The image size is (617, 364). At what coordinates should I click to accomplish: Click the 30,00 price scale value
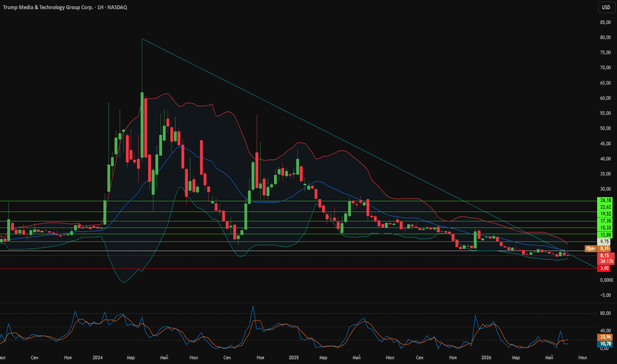click(605, 189)
